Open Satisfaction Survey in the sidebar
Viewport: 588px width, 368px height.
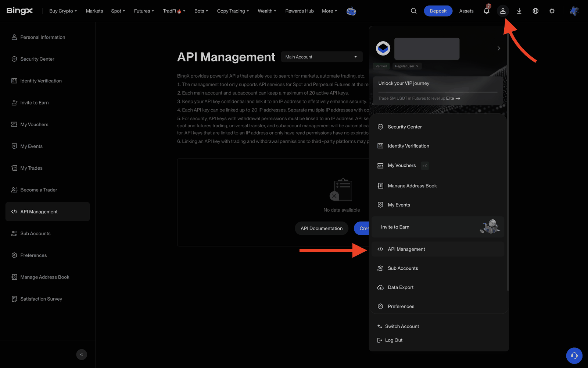point(48,299)
